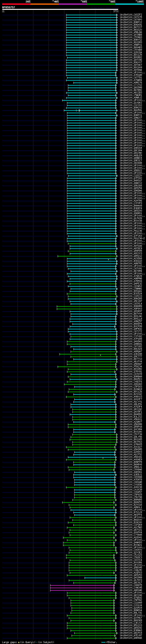This screenshot has height=644, width=146.
Task: Click the orange ~40% identity legend segment
Action: click(45, 4)
